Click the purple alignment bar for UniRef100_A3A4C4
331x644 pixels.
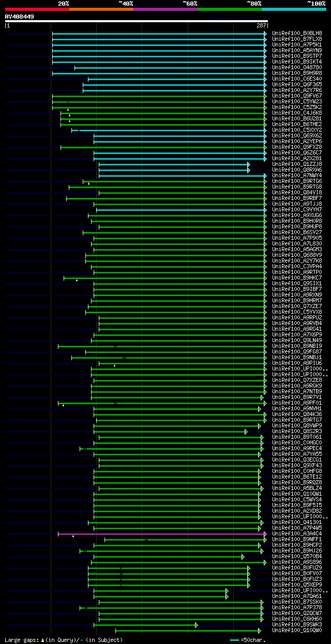pyautogui.click(x=161, y=533)
